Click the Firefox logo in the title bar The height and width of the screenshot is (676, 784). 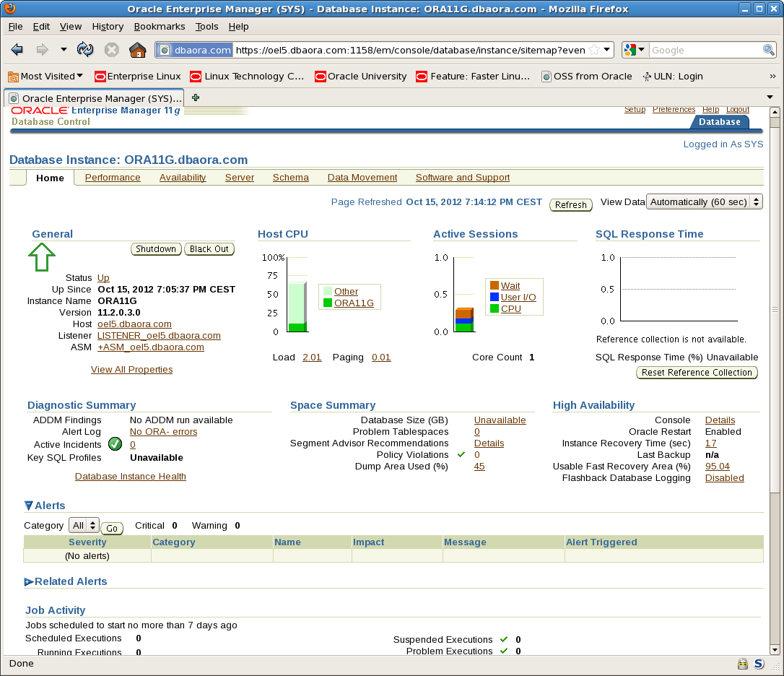click(9, 8)
